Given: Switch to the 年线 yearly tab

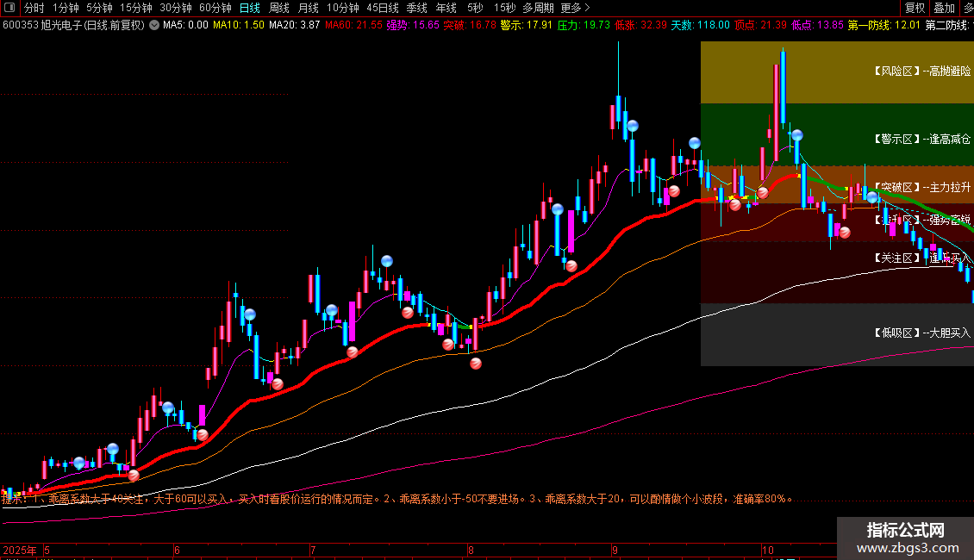Looking at the screenshot, I should (x=446, y=8).
